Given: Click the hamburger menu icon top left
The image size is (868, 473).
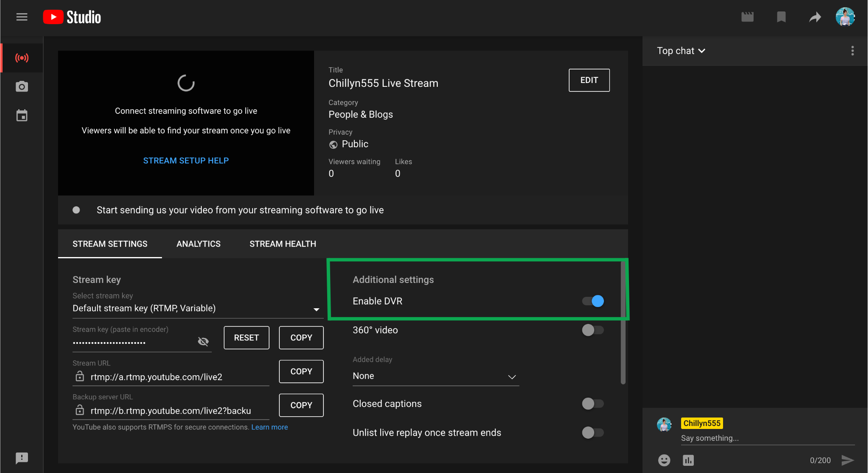Looking at the screenshot, I should [x=22, y=17].
